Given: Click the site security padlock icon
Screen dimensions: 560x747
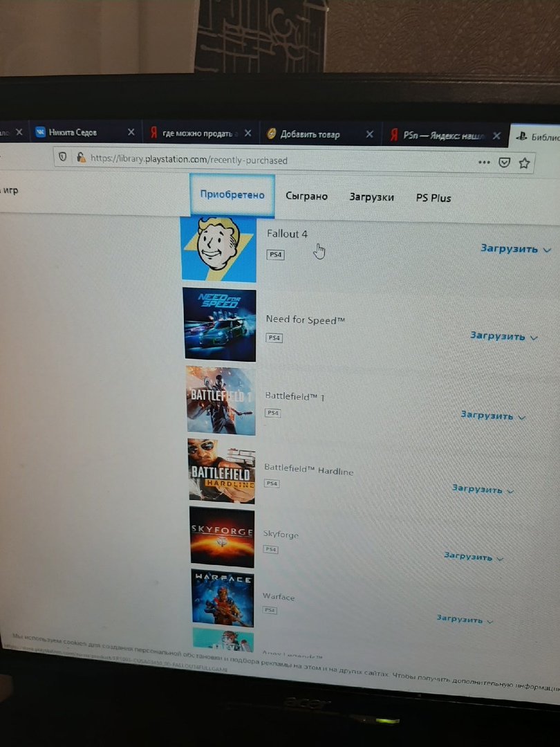Looking at the screenshot, I should pyautogui.click(x=81, y=157).
